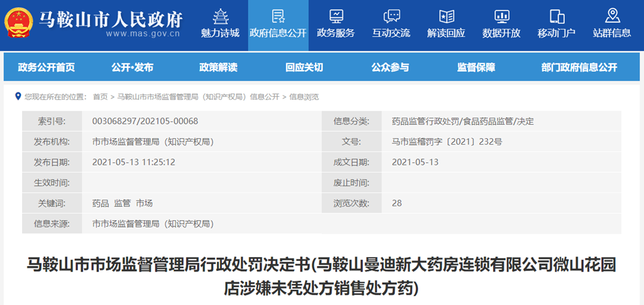
Task: Select document number 马市监稽罚字〔2021〕232号
Action: pyautogui.click(x=447, y=141)
